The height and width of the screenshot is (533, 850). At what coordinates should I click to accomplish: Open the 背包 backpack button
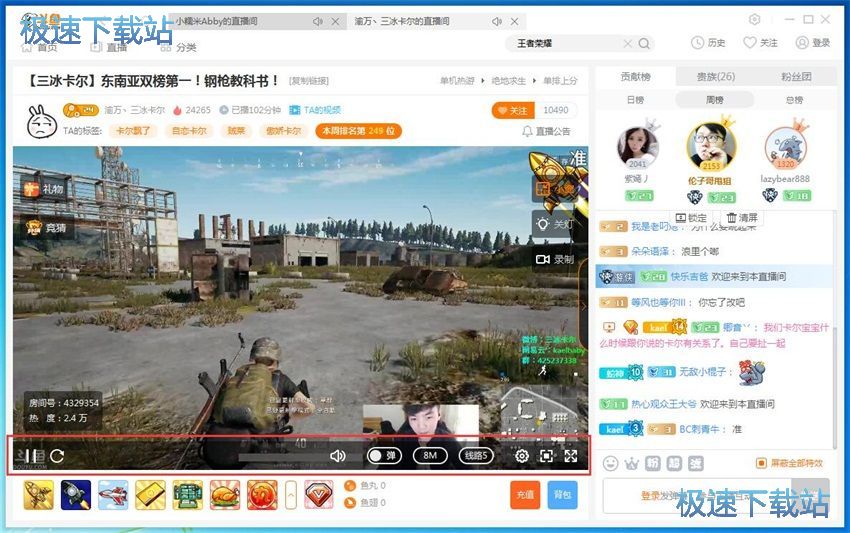[562, 495]
